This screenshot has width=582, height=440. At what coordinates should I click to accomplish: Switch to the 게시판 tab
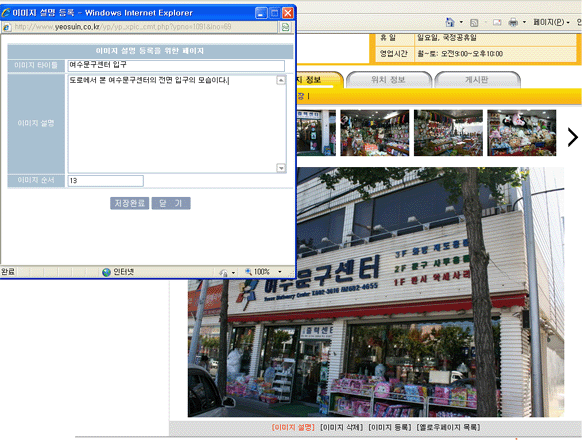(x=477, y=80)
